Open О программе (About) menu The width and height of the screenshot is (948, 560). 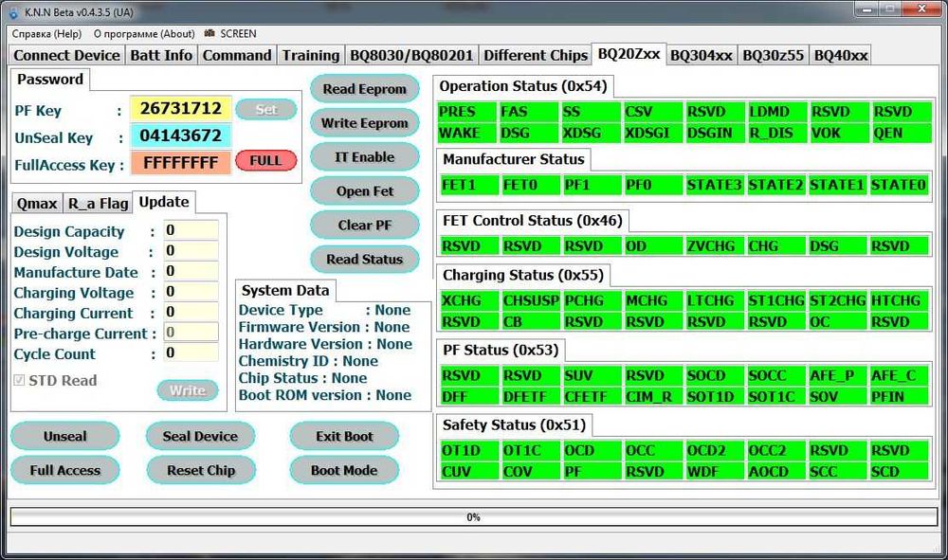(x=144, y=34)
